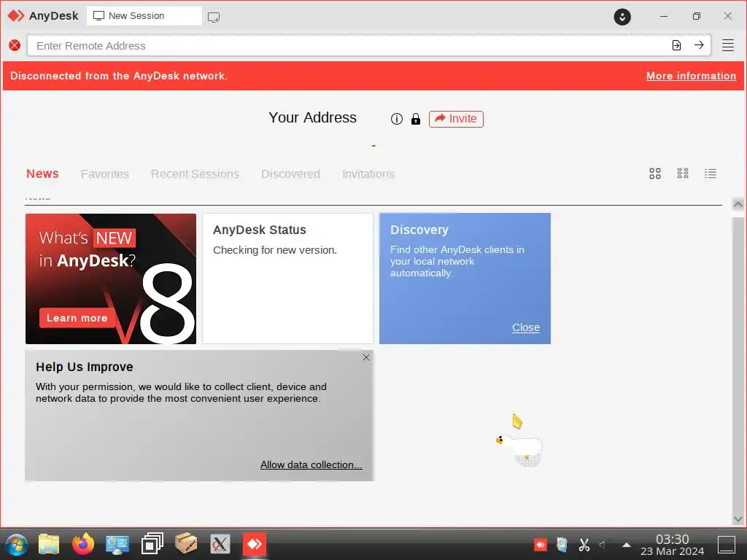Click the Invite button
This screenshot has width=747, height=560.
pyautogui.click(x=456, y=119)
